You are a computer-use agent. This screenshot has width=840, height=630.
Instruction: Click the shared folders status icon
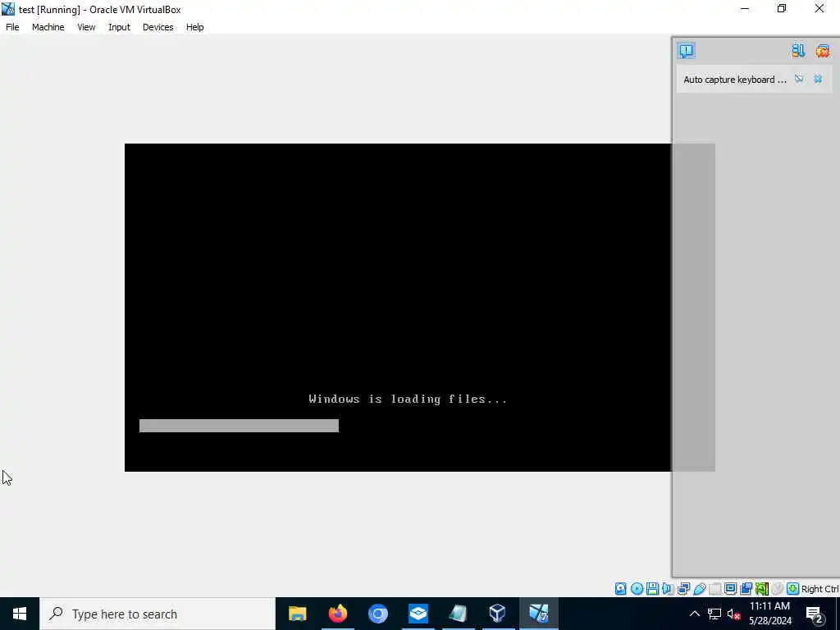[715, 589]
